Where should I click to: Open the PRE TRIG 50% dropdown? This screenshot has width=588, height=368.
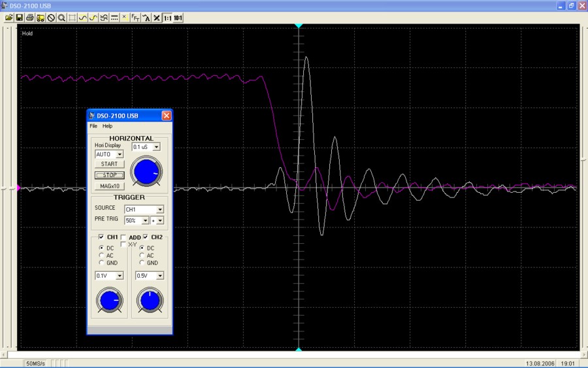coord(145,220)
